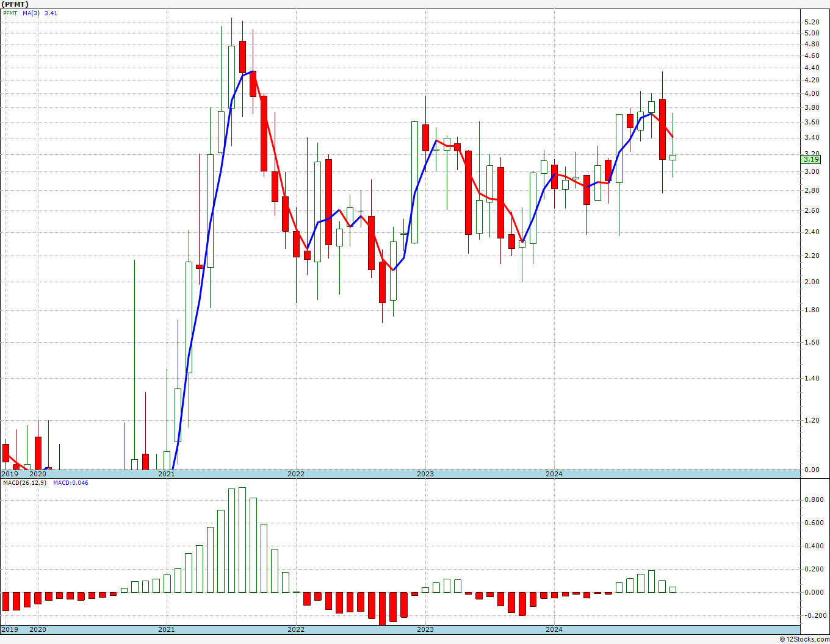This screenshot has height=644, width=830.
Task: Click the 0.400 MACD axis label
Action: (814, 546)
